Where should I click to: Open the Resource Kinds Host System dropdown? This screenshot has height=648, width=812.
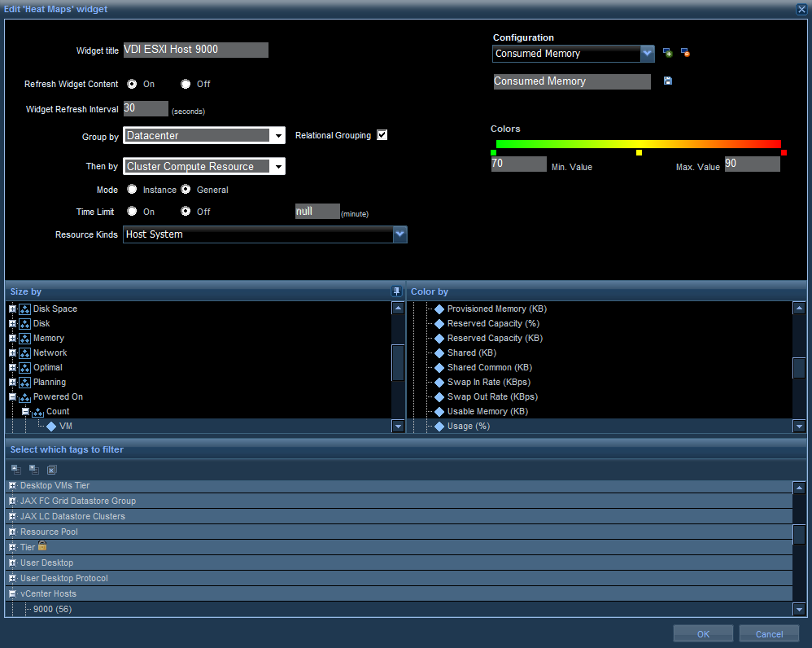[x=399, y=234]
